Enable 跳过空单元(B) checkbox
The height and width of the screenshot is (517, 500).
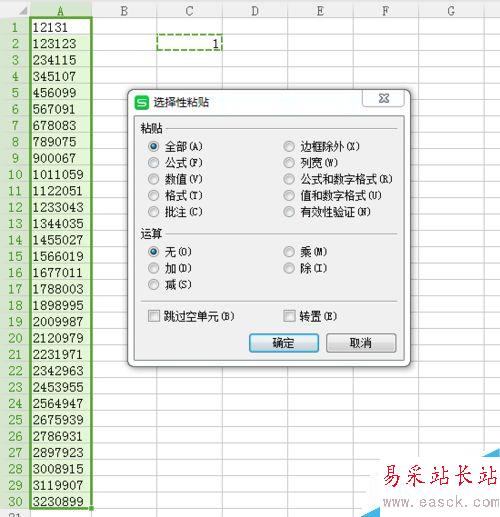pos(191,316)
